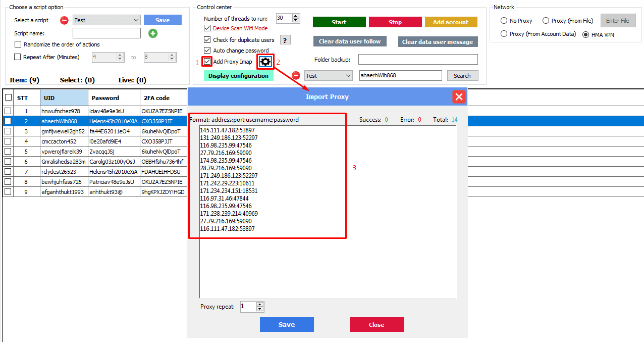
Task: Click red remove icon beside Test search dropdown
Action: click(x=296, y=76)
